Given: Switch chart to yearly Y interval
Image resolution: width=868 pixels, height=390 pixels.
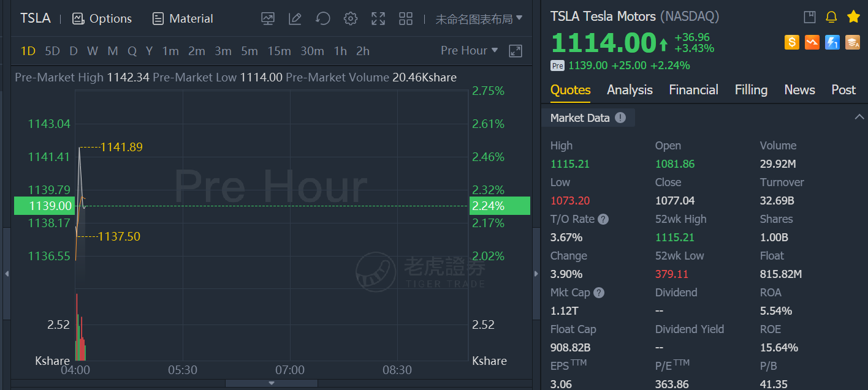Looking at the screenshot, I should pos(149,51).
